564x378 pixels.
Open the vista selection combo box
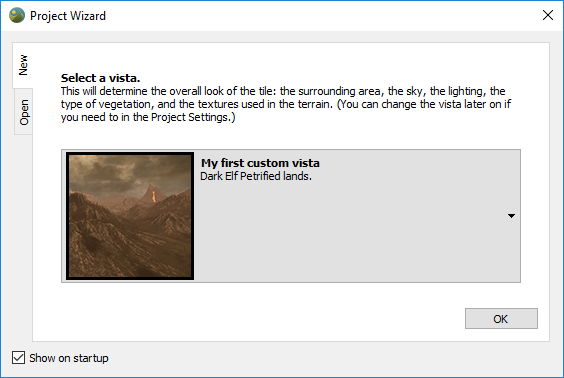click(291, 216)
